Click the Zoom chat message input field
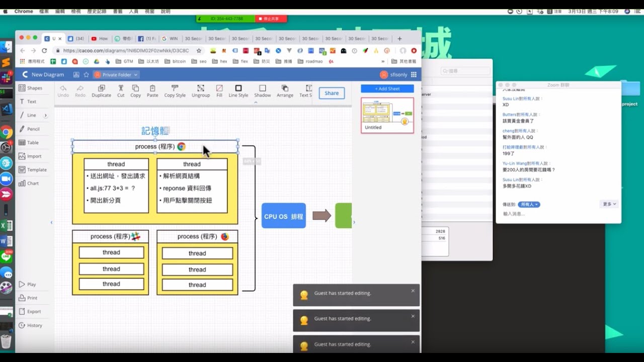 558,214
